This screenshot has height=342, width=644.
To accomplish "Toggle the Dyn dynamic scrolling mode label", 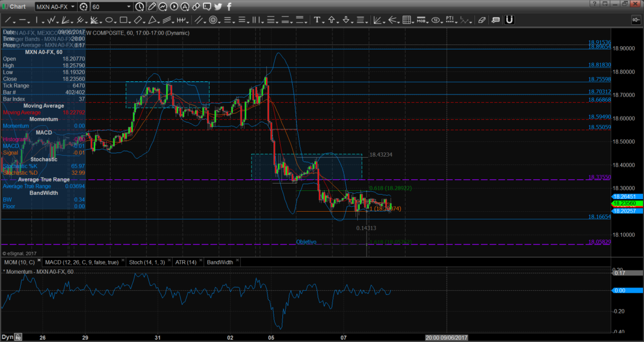I will point(7,337).
